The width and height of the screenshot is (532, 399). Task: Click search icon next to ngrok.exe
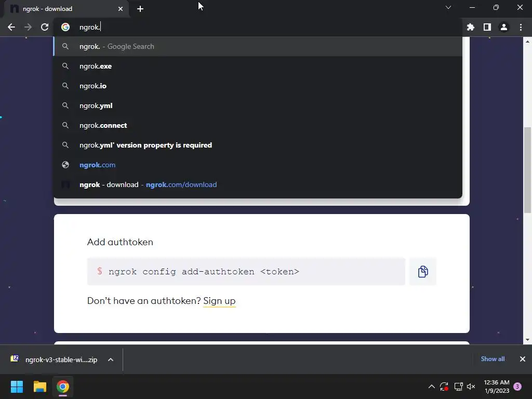65,66
